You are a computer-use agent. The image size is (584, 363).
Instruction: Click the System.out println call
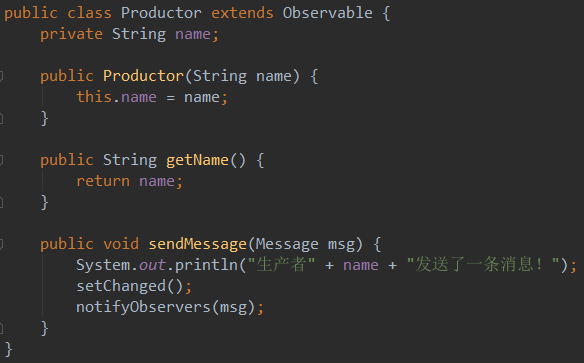[326, 265]
